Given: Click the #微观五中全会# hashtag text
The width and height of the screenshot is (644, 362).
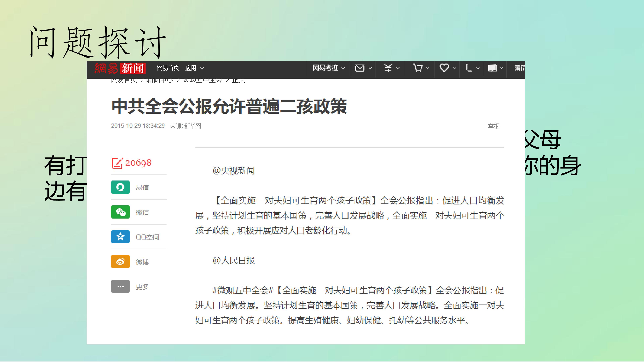Looking at the screenshot, I should tap(243, 291).
